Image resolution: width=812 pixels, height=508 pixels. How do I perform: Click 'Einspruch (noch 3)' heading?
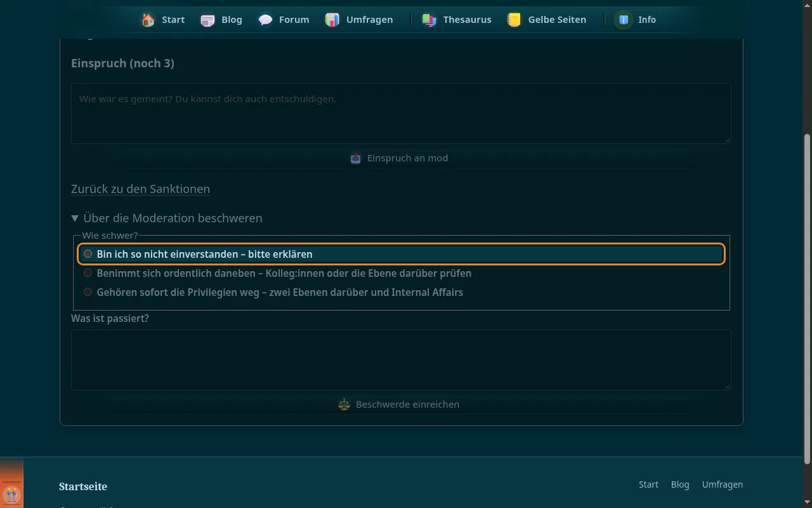[x=122, y=63]
